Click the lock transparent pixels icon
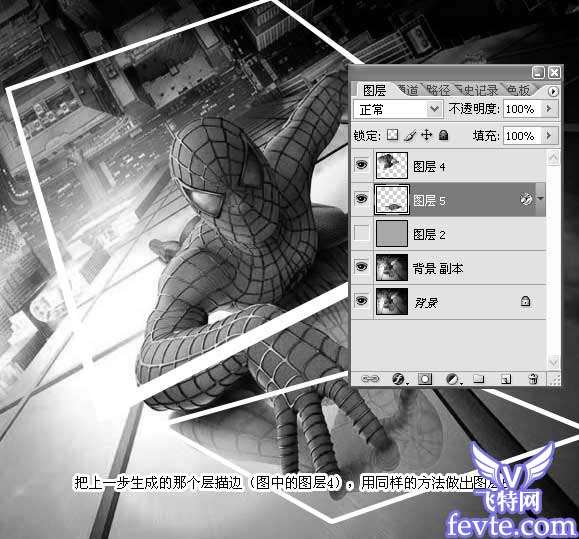Screen dimensions: 579x539 click(x=393, y=135)
